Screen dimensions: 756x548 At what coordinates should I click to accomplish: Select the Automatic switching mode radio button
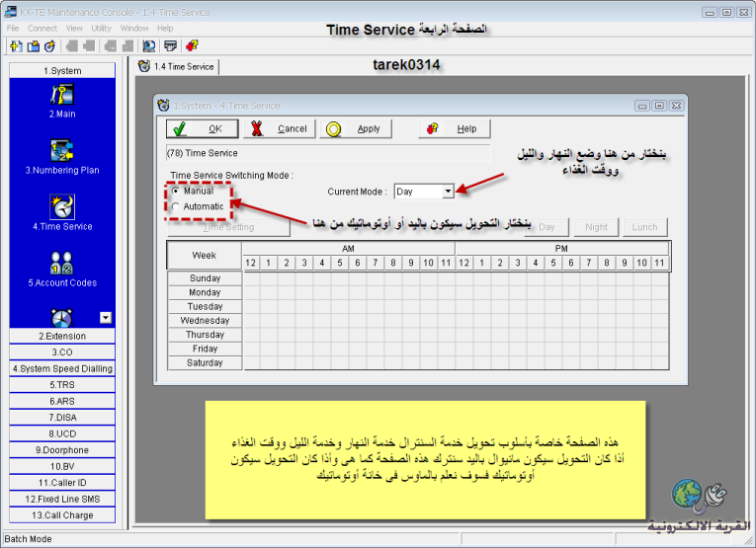pyautogui.click(x=176, y=206)
